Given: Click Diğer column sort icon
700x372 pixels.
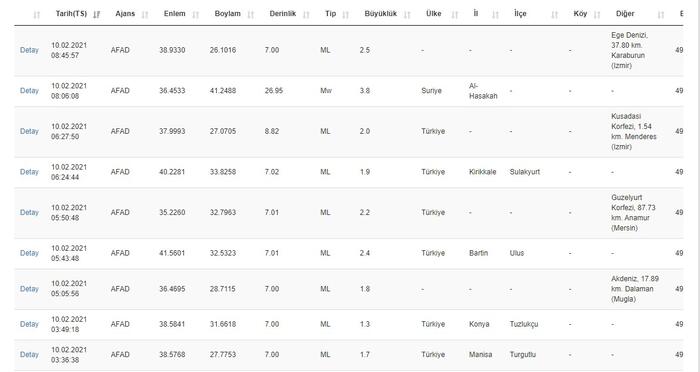Looking at the screenshot, I should [x=661, y=15].
